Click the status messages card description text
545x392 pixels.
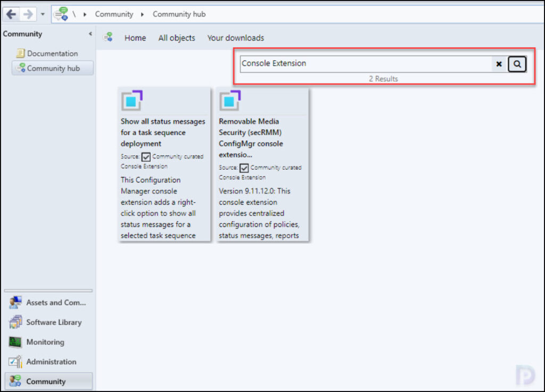pyautogui.click(x=159, y=207)
